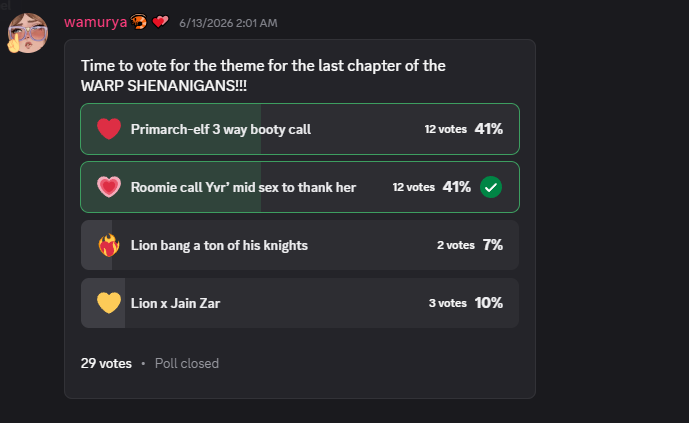Viewport: 689px width, 423px height.
Task: Click the red hearts badge after username
Action: pyautogui.click(x=160, y=22)
